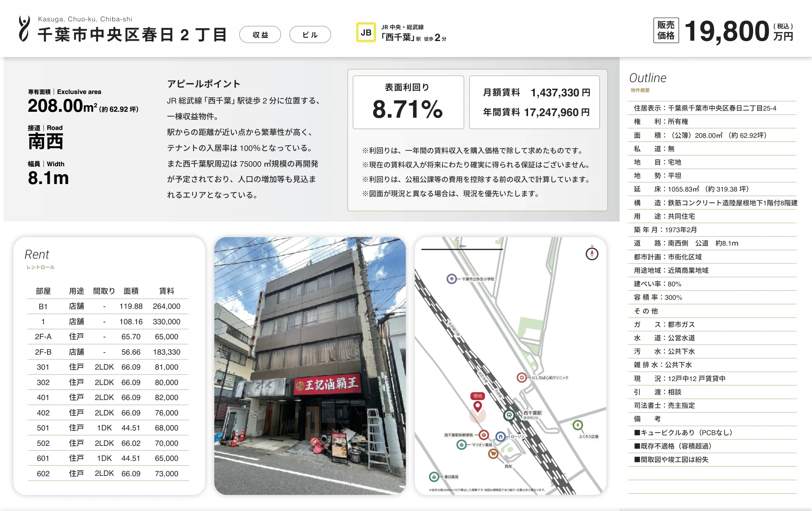812x511 pixels.
Task: Click the 表面利回り 8.71% yield box
Action: click(x=408, y=102)
